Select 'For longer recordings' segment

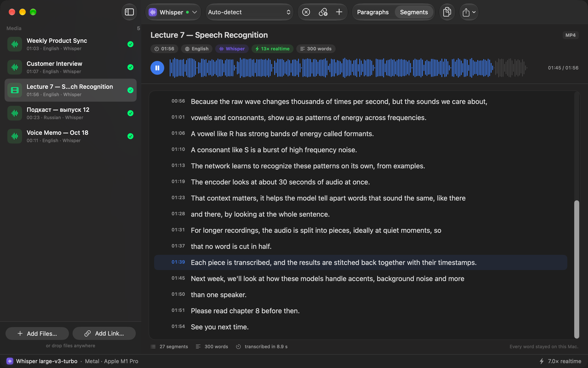(x=361, y=230)
